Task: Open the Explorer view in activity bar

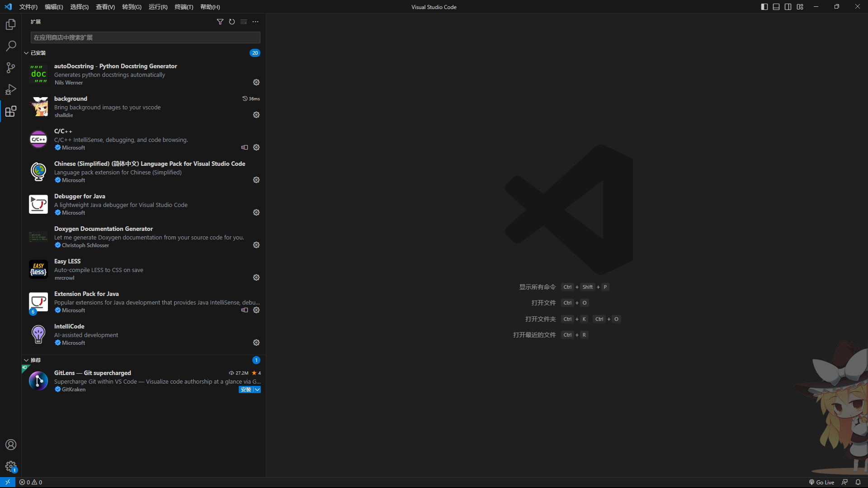Action: click(x=11, y=24)
